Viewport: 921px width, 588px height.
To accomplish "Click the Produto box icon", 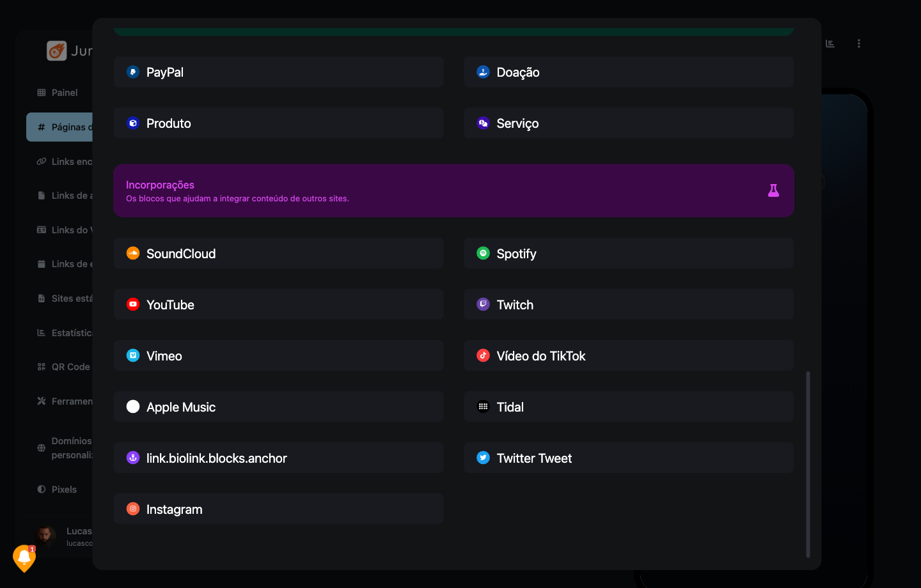I will click(x=133, y=123).
